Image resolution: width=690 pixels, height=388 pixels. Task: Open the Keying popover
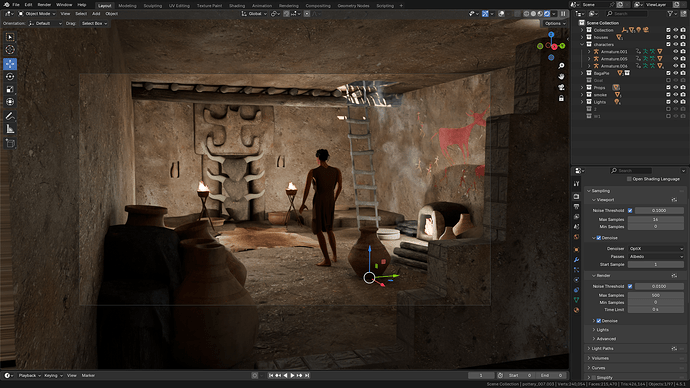point(53,376)
